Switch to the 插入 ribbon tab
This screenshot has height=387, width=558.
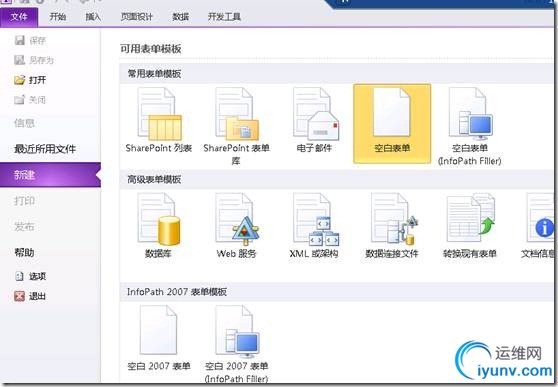click(x=93, y=16)
